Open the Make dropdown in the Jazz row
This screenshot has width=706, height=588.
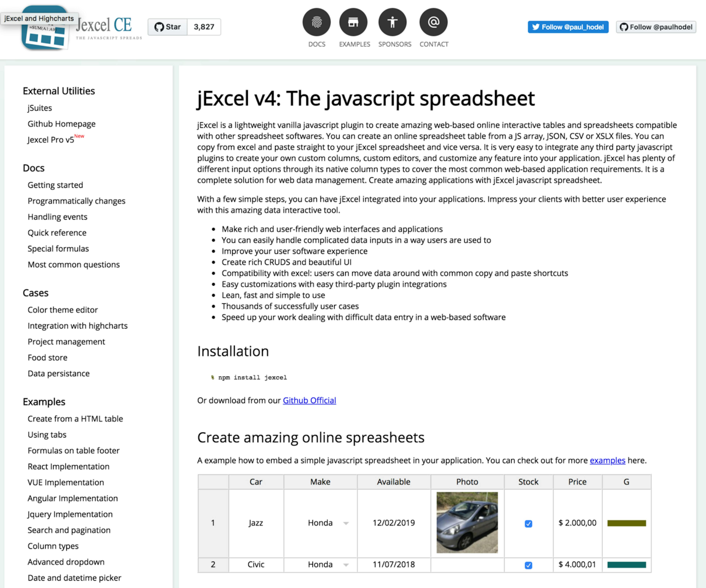[x=346, y=523]
